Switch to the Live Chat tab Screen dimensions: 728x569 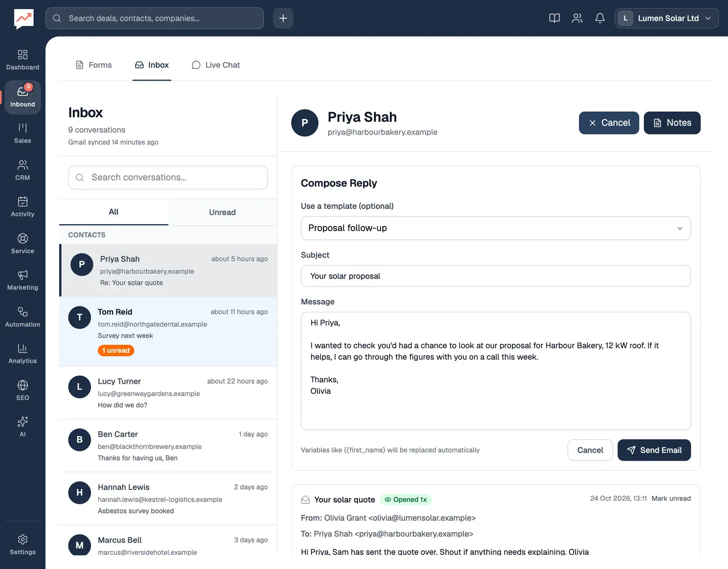click(x=216, y=65)
